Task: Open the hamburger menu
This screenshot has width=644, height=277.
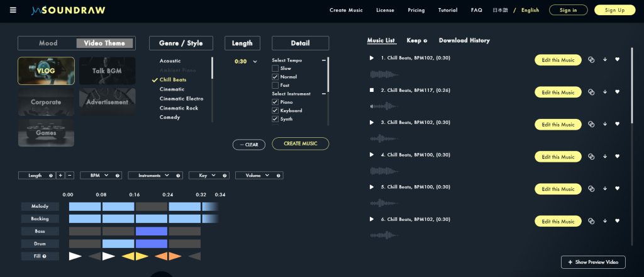Action: 13,10
